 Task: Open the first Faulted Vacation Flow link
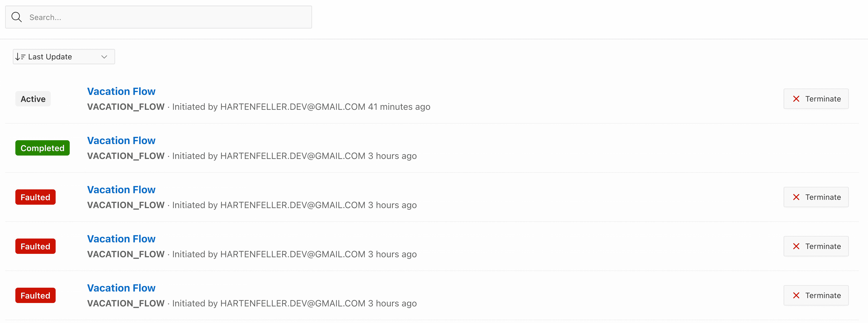[x=121, y=189]
